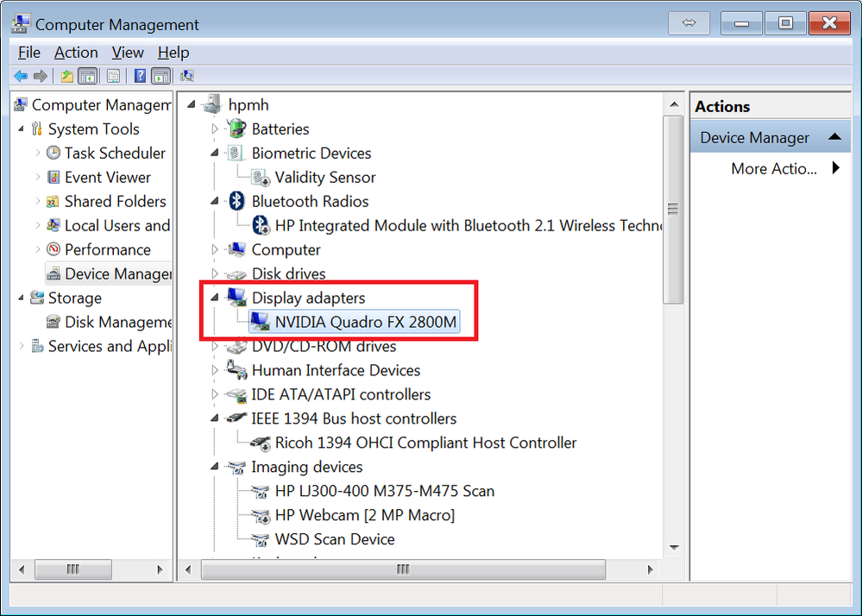
Task: Select the WSD Scan Device entry
Action: click(x=334, y=539)
